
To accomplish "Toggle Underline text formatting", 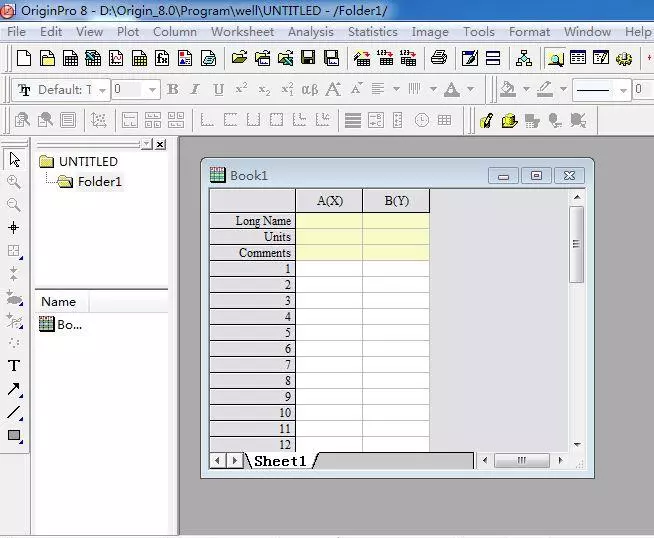I will 218,90.
